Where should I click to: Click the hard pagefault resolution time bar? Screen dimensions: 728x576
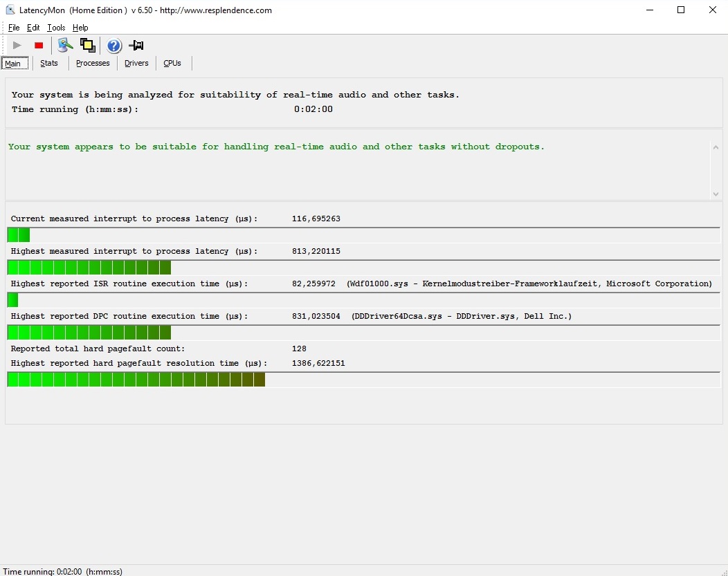pos(136,380)
